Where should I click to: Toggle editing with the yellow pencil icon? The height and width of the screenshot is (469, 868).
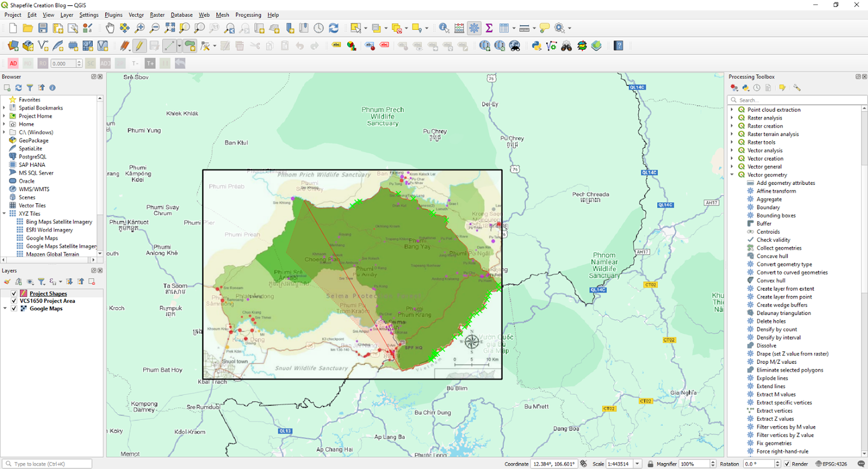139,46
